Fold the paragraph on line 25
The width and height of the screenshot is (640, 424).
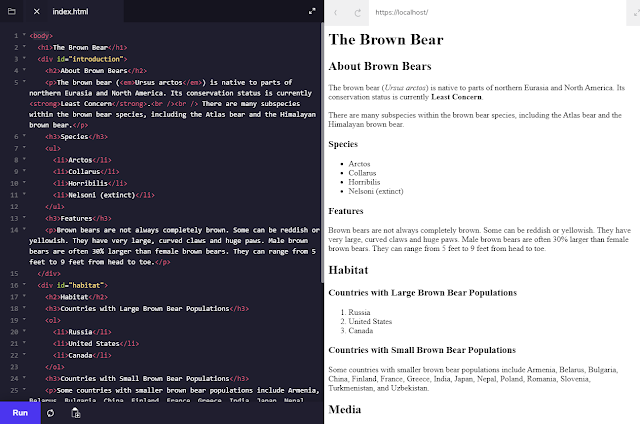[24, 390]
